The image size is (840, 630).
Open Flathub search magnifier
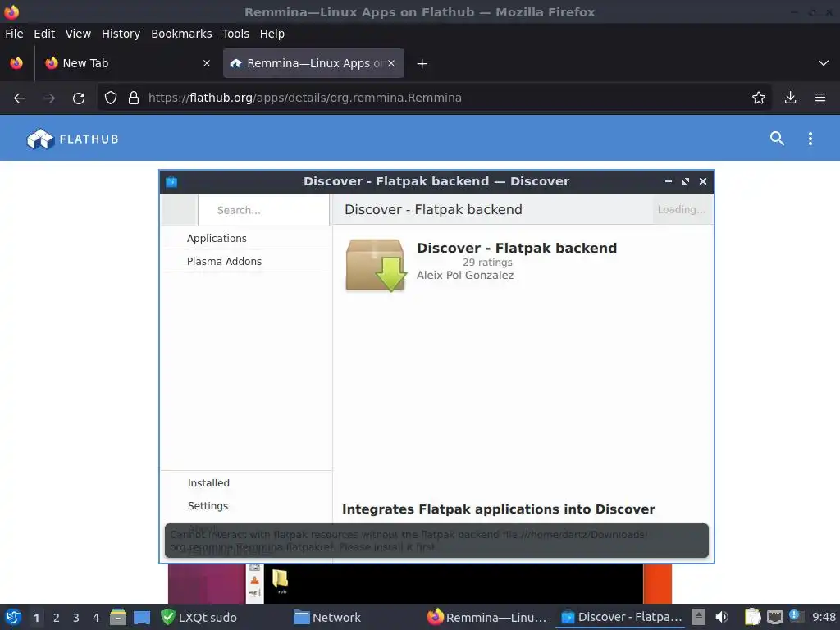coord(777,138)
